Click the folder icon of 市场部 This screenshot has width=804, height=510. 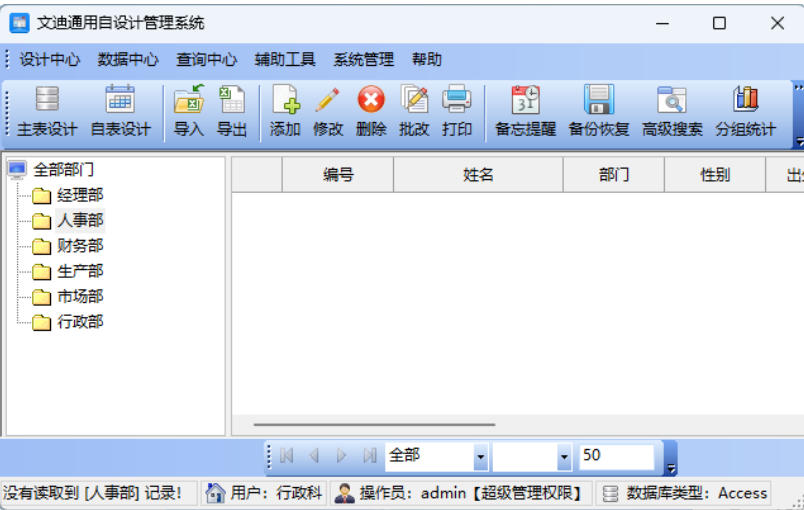(42, 296)
